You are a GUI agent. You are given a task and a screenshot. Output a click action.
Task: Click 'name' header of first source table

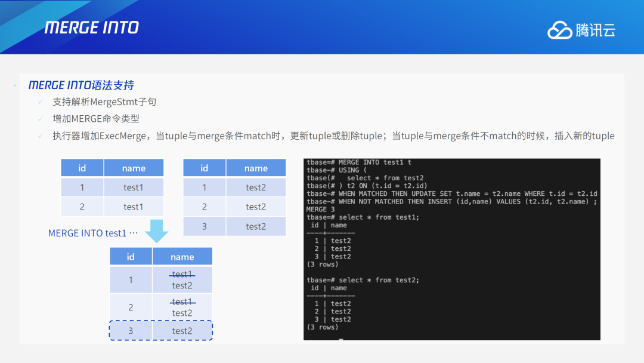(x=134, y=168)
